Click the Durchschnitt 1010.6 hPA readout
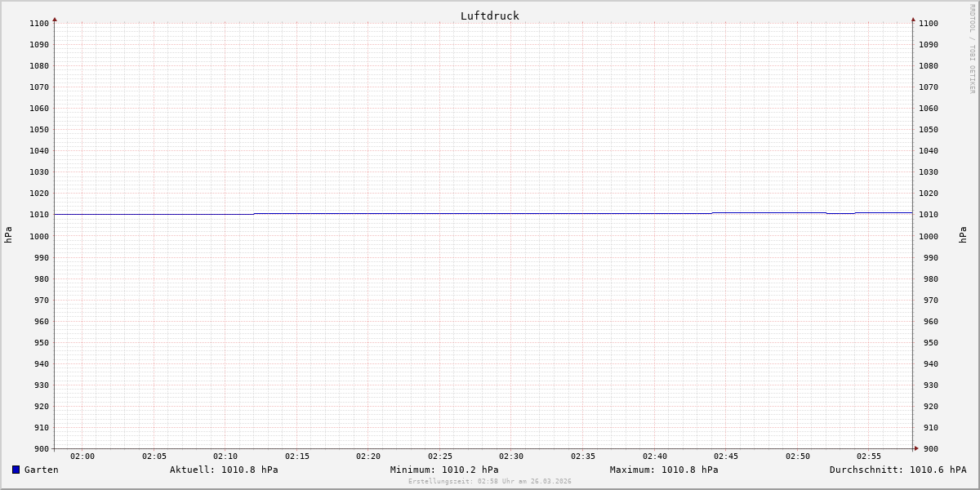This screenshot has width=980, height=490. tap(898, 470)
